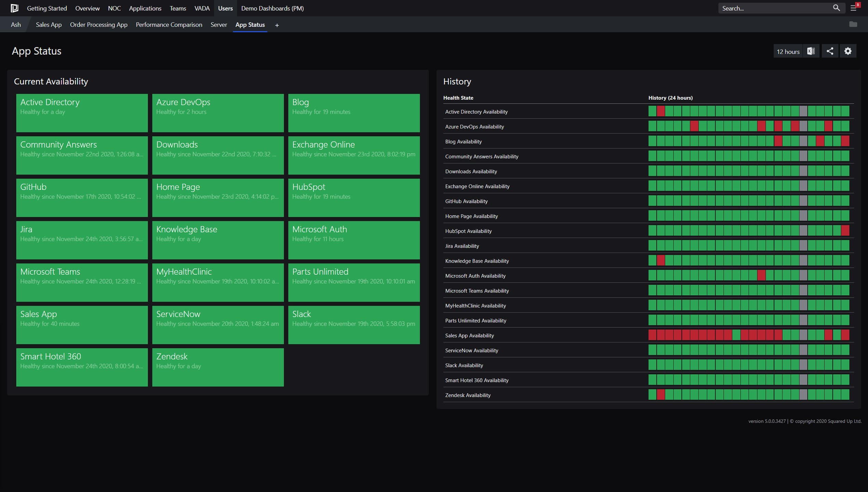868x492 pixels.
Task: Click the SquaredUp logo icon
Action: (14, 8)
